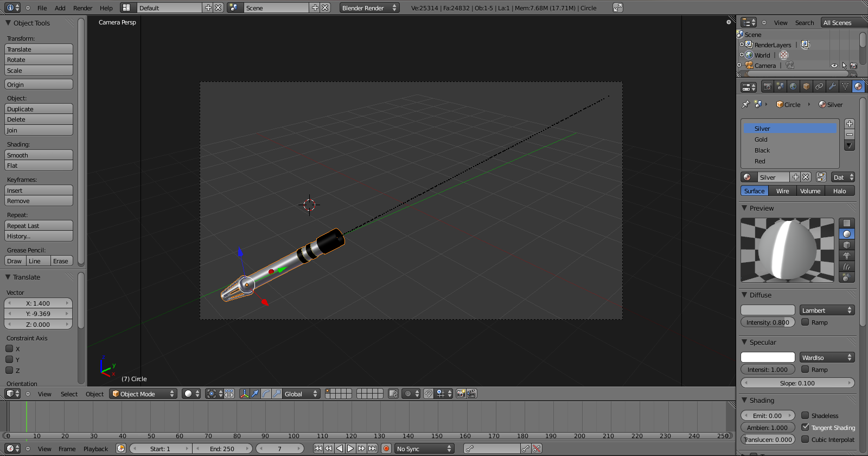Open the Scene properties tab
This screenshot has width=868, height=456.
pos(780,86)
